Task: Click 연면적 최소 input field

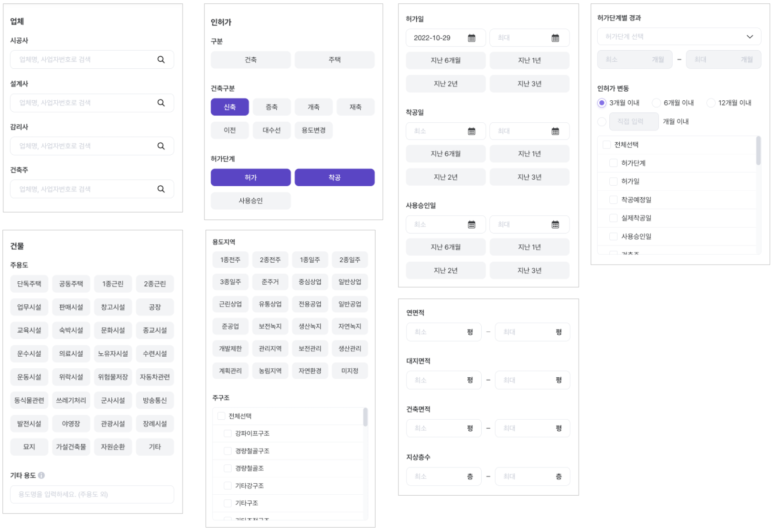Action: point(444,332)
